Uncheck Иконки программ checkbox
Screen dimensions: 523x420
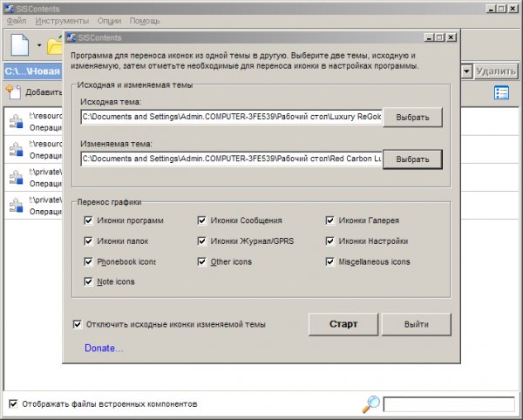(x=88, y=220)
